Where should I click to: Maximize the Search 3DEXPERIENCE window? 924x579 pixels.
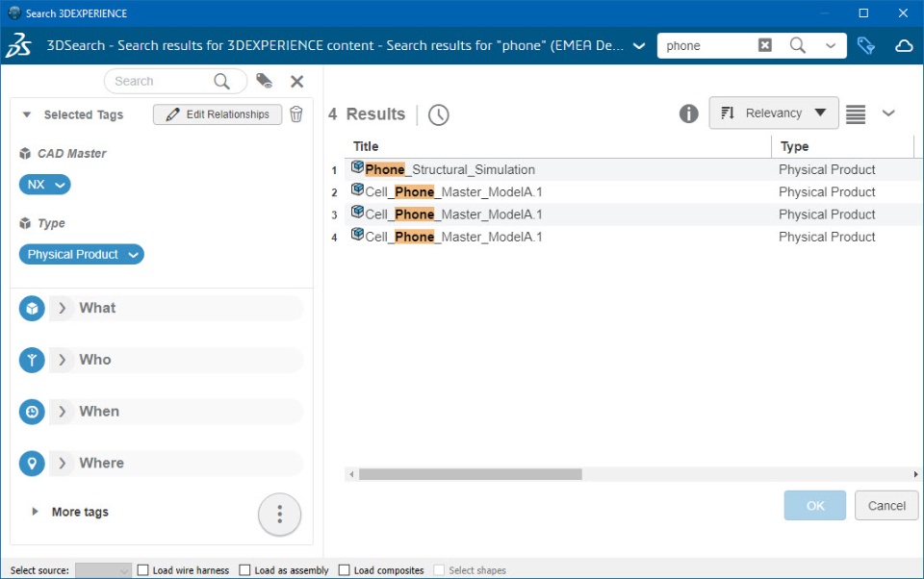click(x=863, y=13)
